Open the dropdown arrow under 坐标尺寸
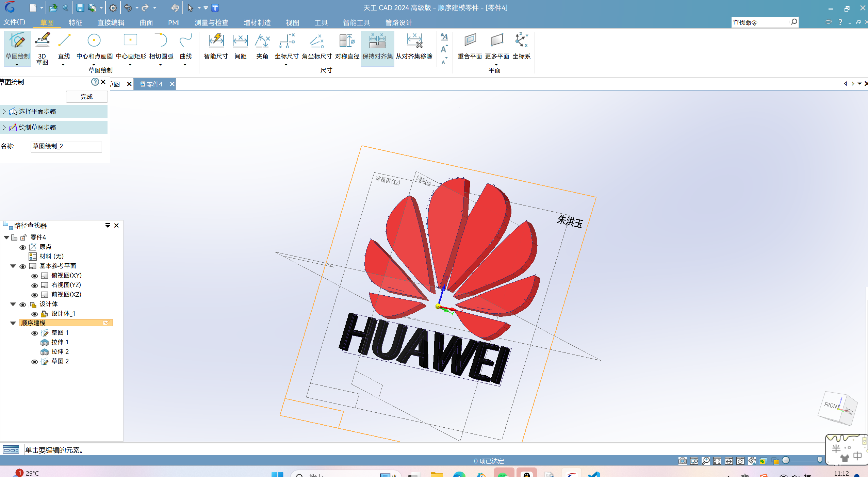 286,64
